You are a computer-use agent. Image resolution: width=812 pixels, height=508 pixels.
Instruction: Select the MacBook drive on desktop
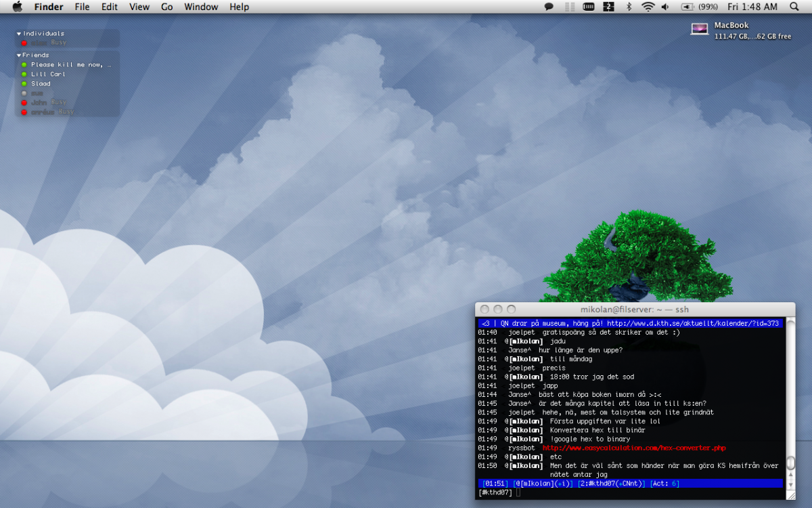(700, 29)
